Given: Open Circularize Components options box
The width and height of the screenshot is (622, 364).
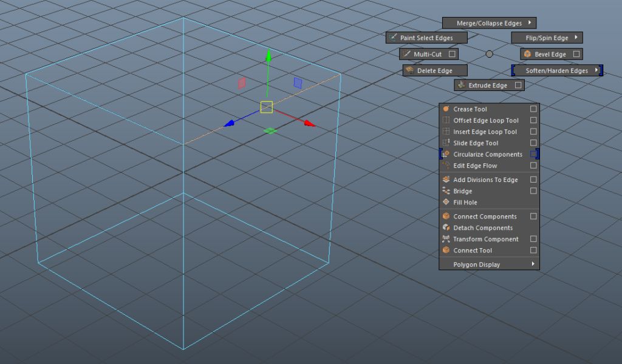Looking at the screenshot, I should [533, 154].
